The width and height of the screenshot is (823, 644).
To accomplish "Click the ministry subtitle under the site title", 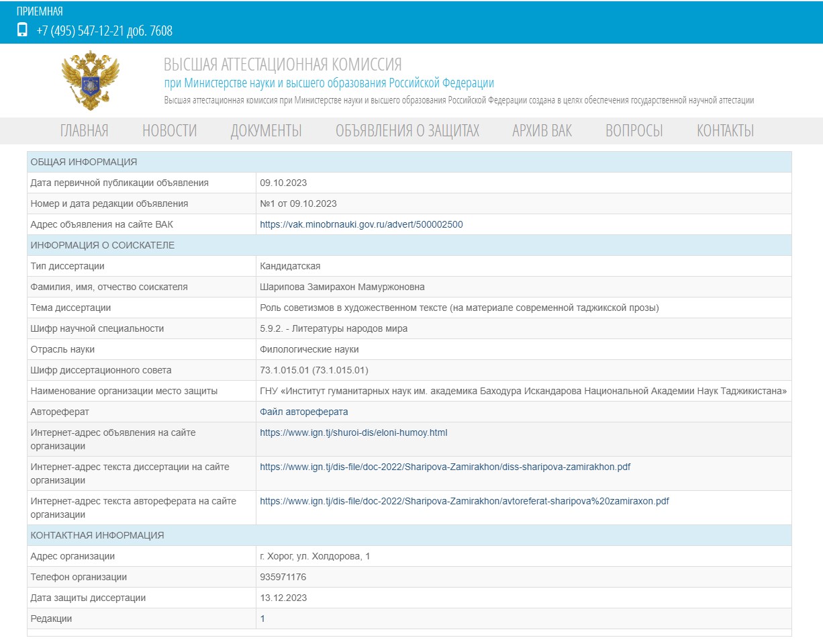I will [329, 83].
